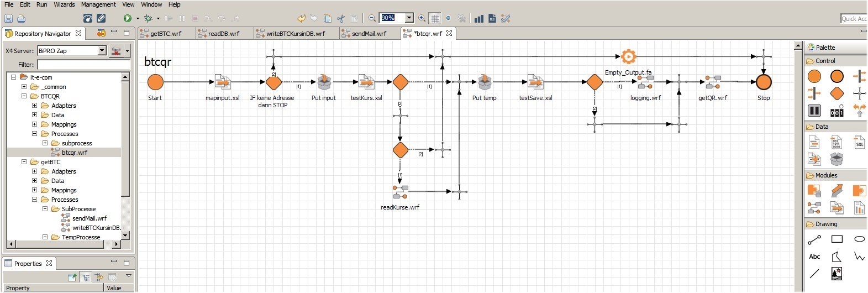Image resolution: width=868 pixels, height=293 pixels.
Task: Select the SQL data palette item
Action: tap(860, 143)
